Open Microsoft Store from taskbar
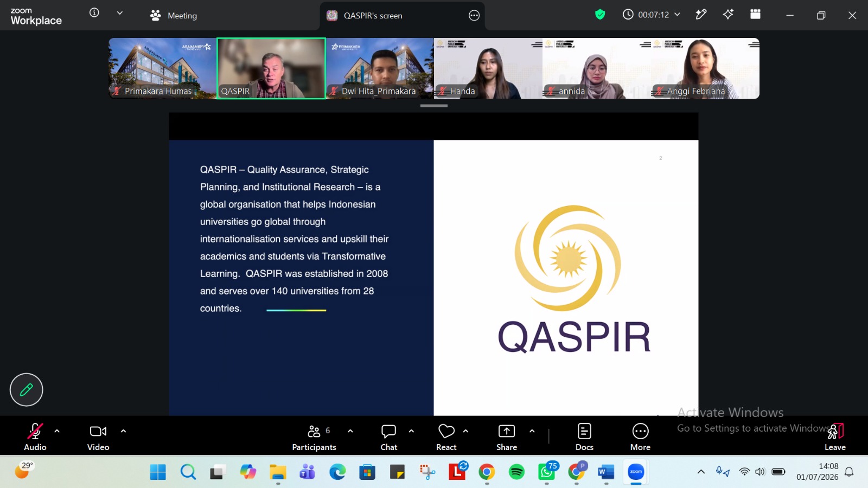The image size is (868, 488). [367, 472]
